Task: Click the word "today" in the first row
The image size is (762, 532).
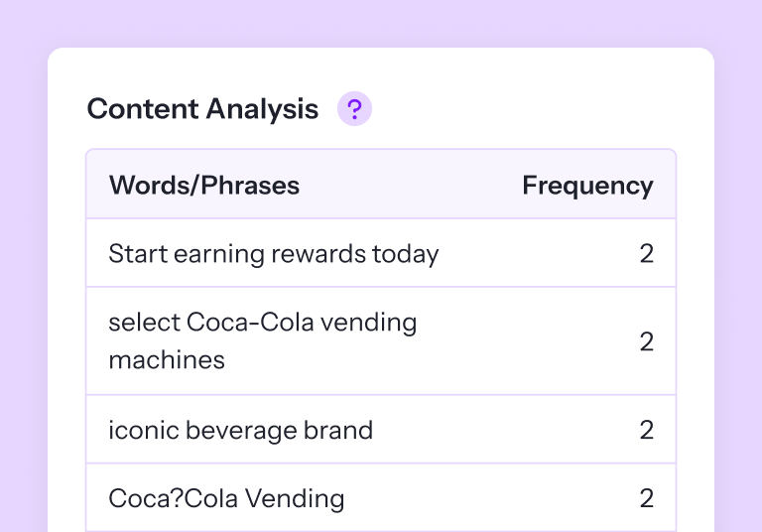Action: 405,254
